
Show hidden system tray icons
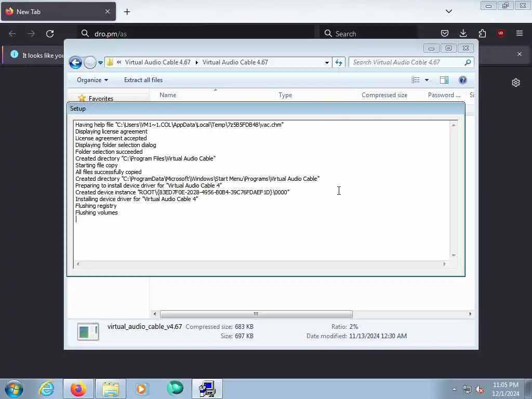click(x=454, y=390)
